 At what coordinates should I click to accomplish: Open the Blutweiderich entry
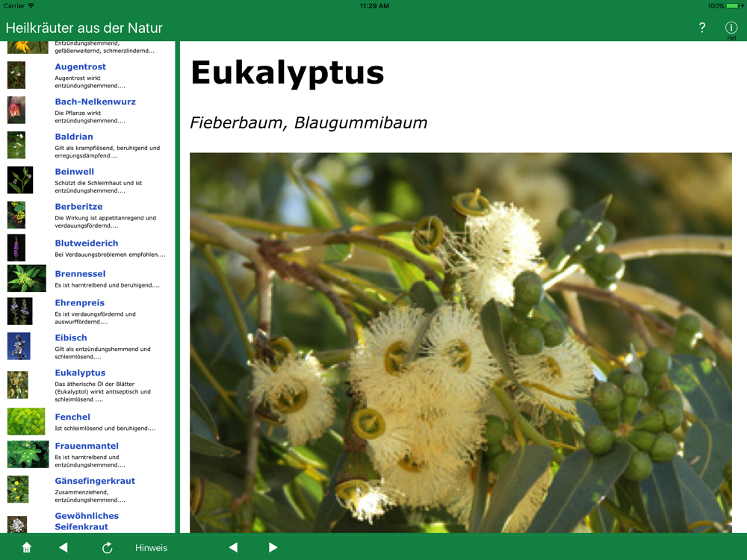86,243
